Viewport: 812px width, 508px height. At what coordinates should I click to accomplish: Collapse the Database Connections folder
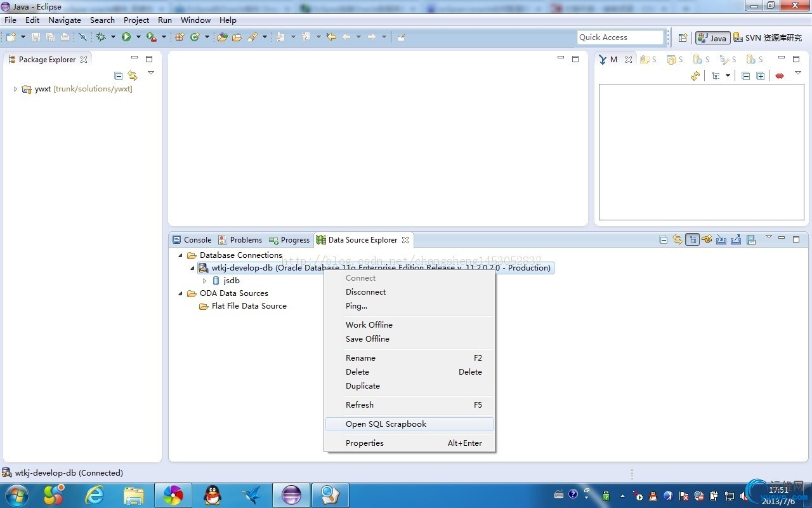180,255
